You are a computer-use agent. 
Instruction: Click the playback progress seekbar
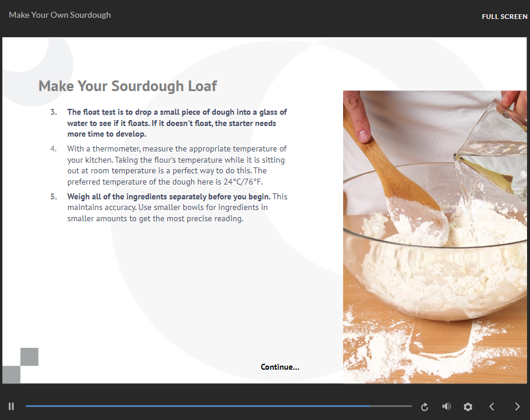click(x=219, y=406)
